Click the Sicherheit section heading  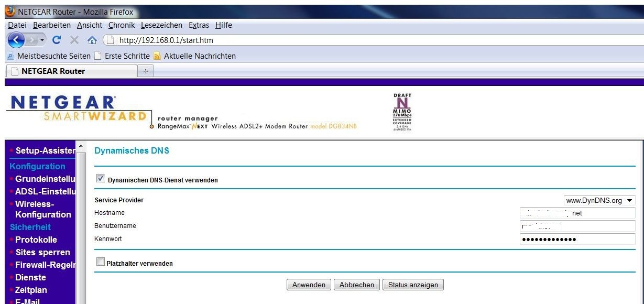pyautogui.click(x=30, y=227)
